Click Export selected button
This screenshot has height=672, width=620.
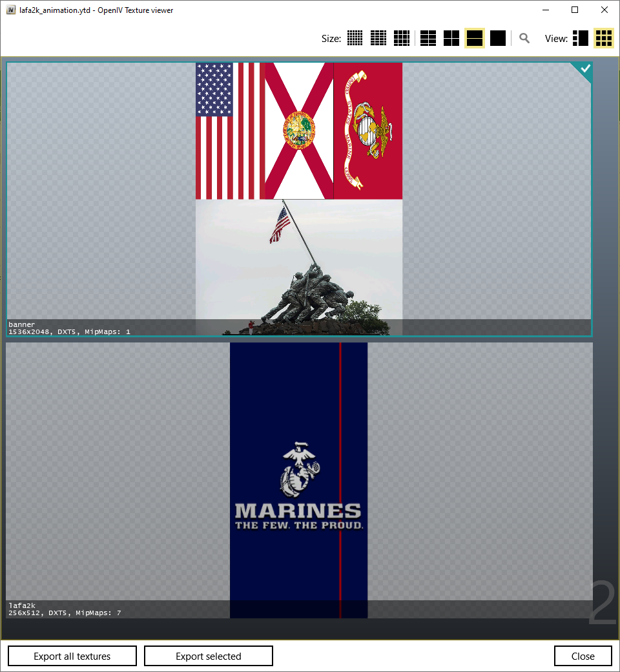pyautogui.click(x=208, y=656)
